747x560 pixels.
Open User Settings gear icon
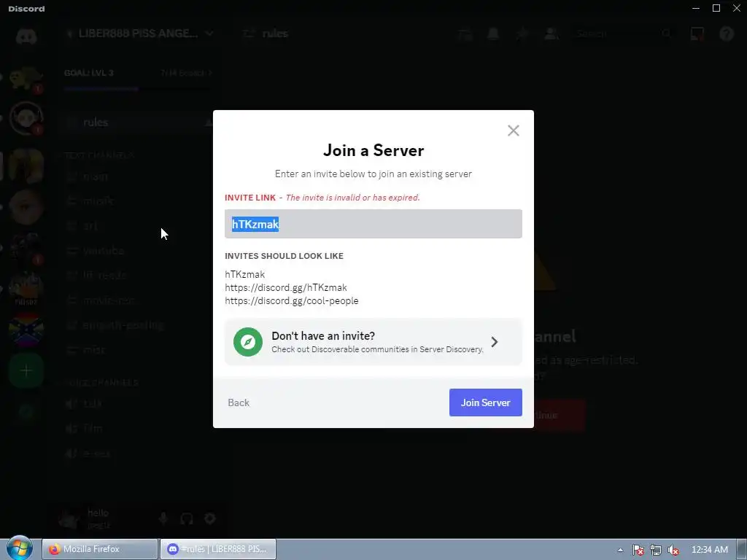pos(210,518)
